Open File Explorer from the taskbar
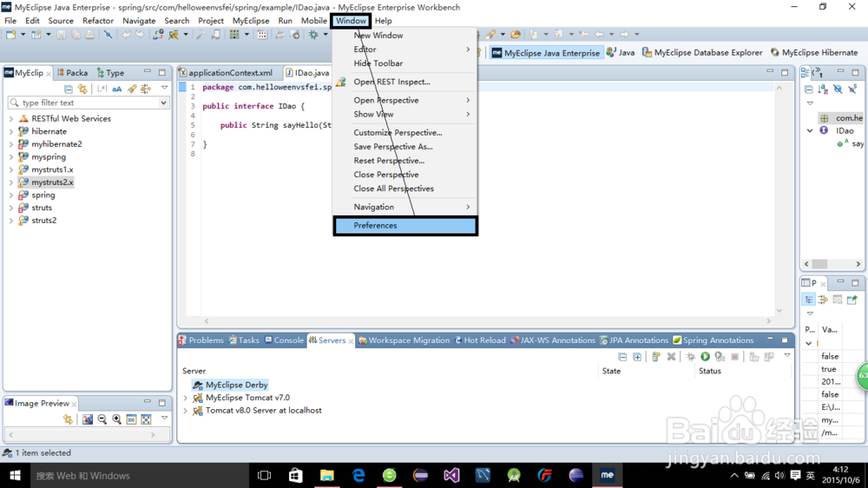 [327, 475]
